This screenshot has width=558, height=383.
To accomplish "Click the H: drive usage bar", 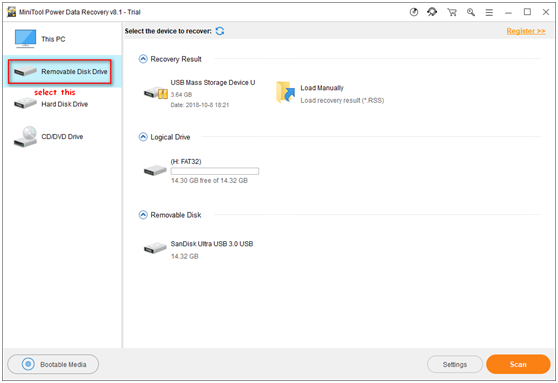I will point(215,171).
